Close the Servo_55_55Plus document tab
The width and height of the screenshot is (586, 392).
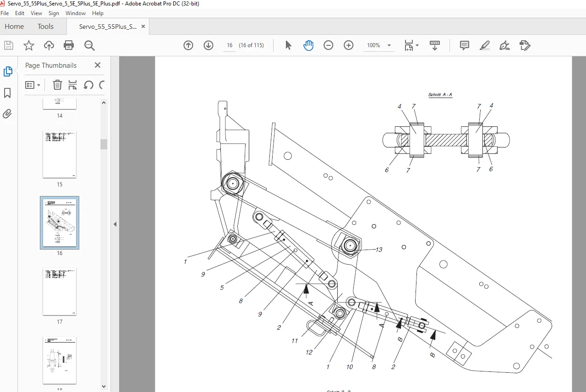pyautogui.click(x=143, y=27)
